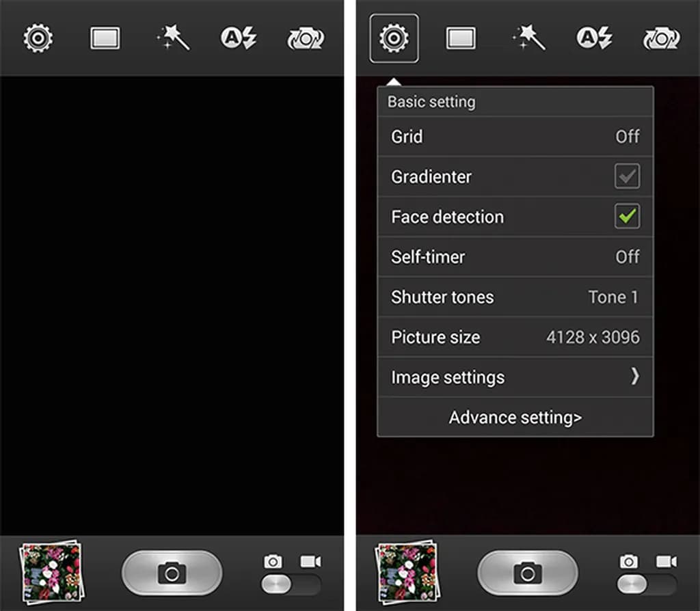The image size is (700, 611).
Task: Expand Image settings chevron
Action: click(635, 377)
